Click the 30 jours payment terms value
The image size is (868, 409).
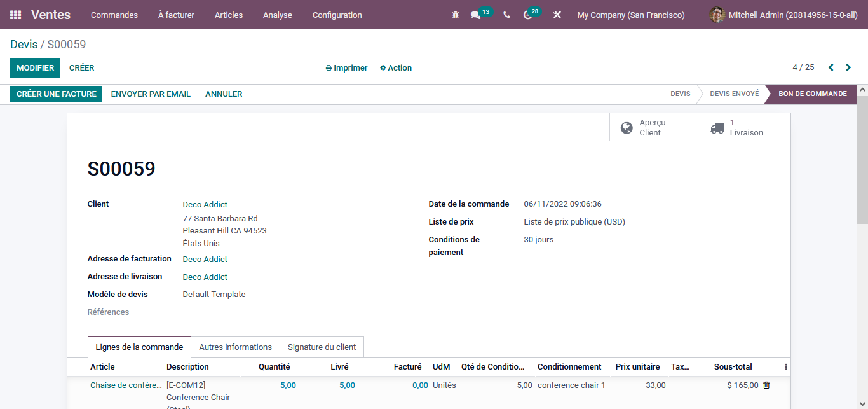[x=539, y=240]
